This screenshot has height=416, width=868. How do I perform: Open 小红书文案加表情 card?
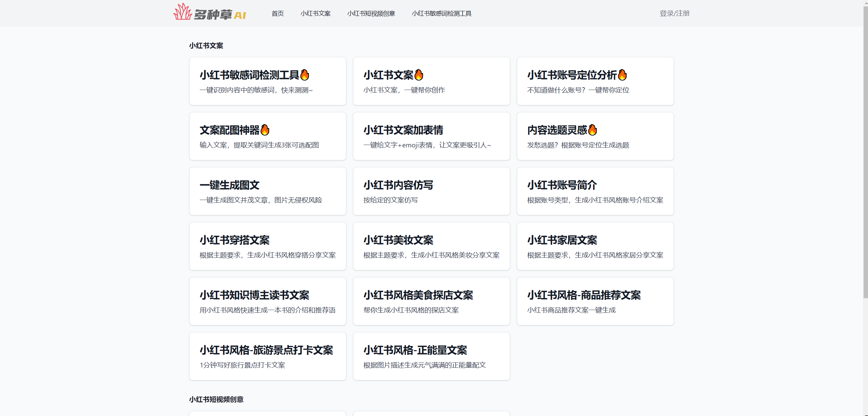(x=432, y=136)
